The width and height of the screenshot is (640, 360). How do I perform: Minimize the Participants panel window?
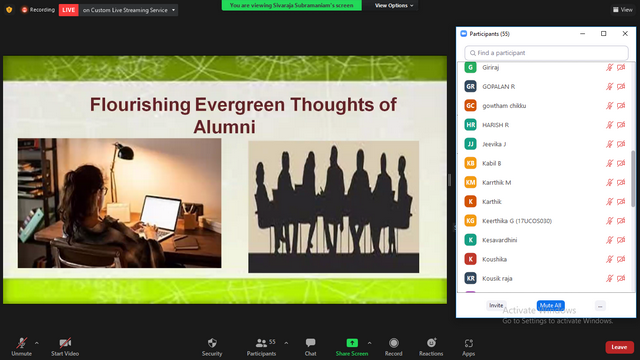[x=582, y=34]
